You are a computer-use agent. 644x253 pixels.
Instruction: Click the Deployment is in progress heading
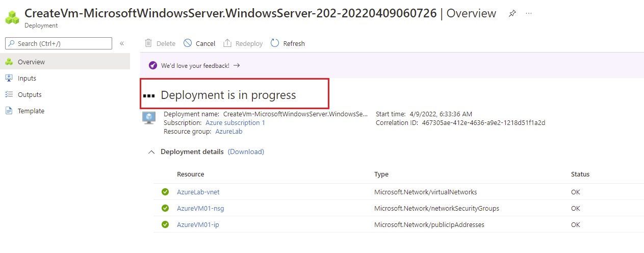[x=228, y=95]
